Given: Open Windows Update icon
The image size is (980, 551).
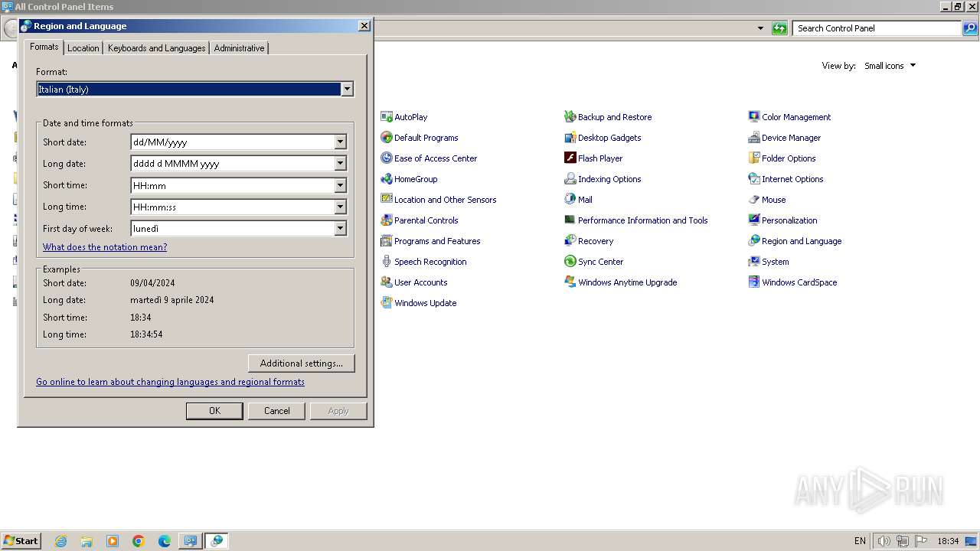Looking at the screenshot, I should pyautogui.click(x=419, y=303).
